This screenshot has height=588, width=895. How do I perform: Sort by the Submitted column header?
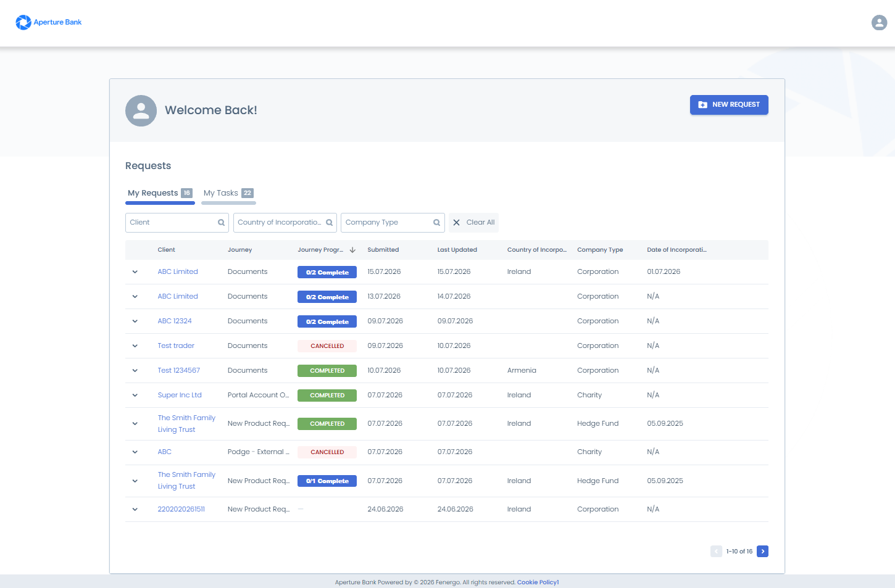(x=383, y=250)
